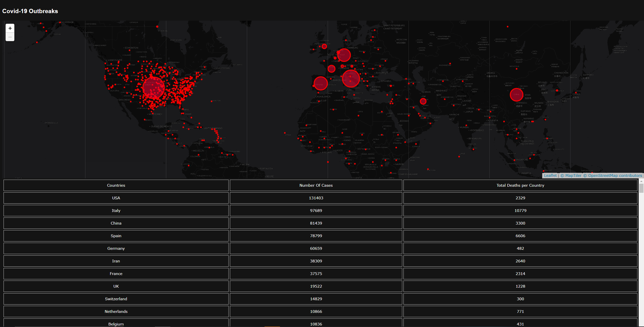Click the table's vertical scrollbar thumb
Viewport: 644px width, 327px height.
click(641, 188)
